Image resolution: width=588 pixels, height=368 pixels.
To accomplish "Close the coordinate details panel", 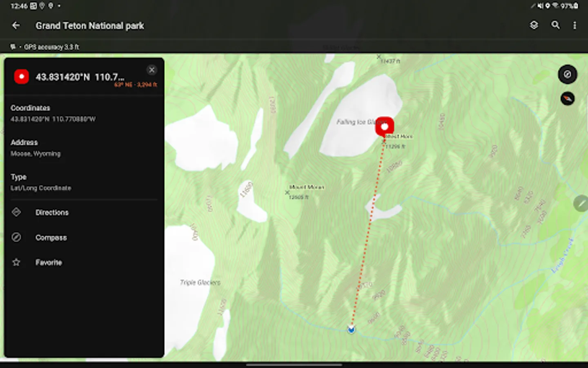I will 152,70.
